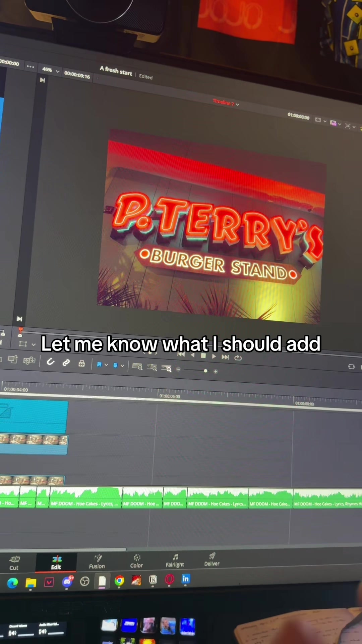Play the timeline forward
Screen dimensions: 362x644
coord(214,356)
